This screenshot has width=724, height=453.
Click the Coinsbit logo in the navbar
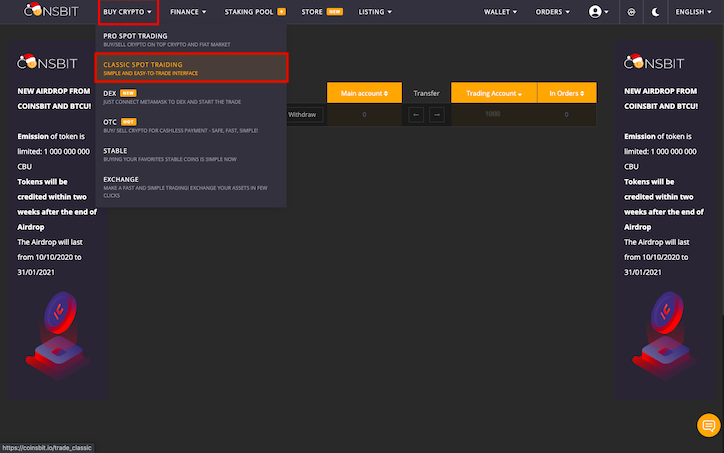click(51, 10)
